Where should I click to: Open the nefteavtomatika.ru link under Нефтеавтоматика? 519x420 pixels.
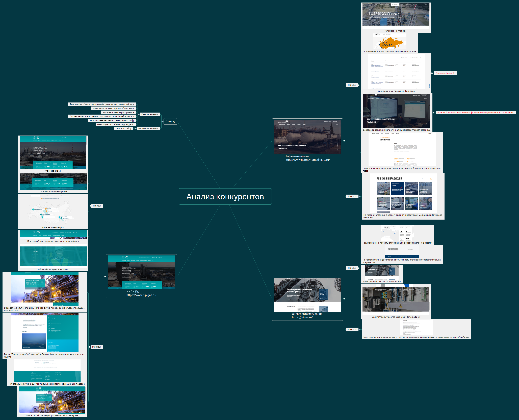point(307,160)
